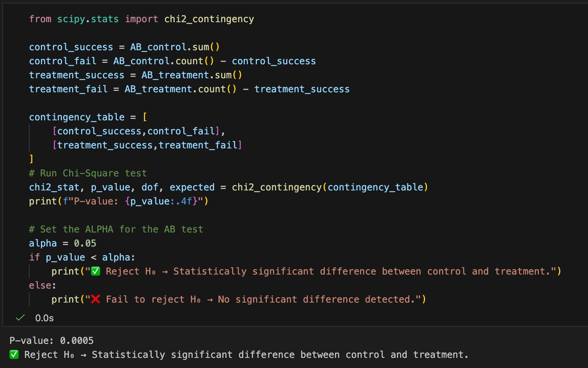The width and height of the screenshot is (588, 368).
Task: Place cursor on chi2_contingency import name
Action: click(x=209, y=19)
